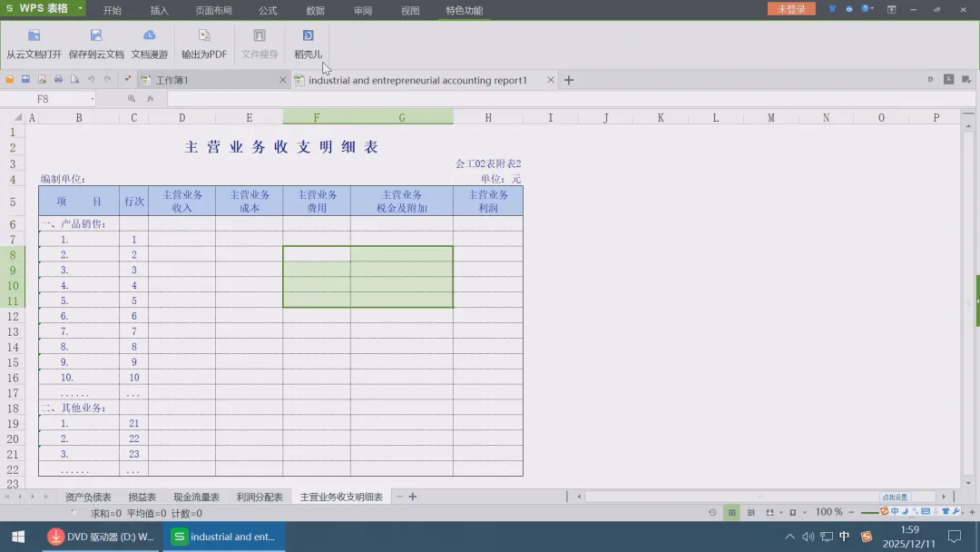Open file from cloud documents (从云文档打开)
Screen dimensions: 980x552
pos(34,44)
